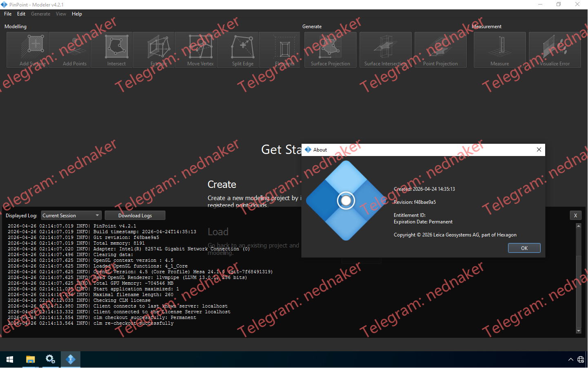Screen dimensions: 588x368
Task: Close the Displayed Log panel
Action: pos(575,215)
